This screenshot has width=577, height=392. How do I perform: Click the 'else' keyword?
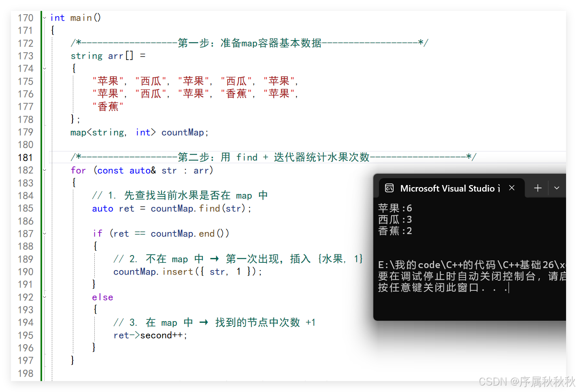[102, 297]
